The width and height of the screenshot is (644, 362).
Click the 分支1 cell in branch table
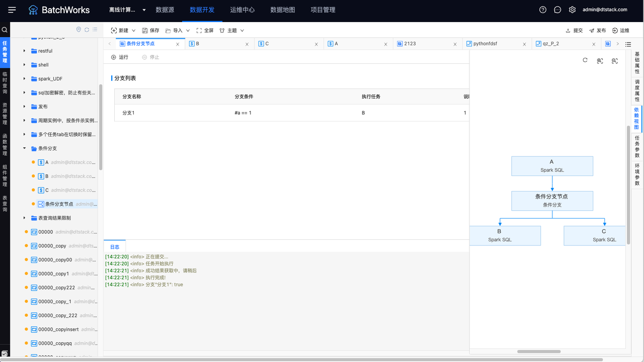point(128,113)
